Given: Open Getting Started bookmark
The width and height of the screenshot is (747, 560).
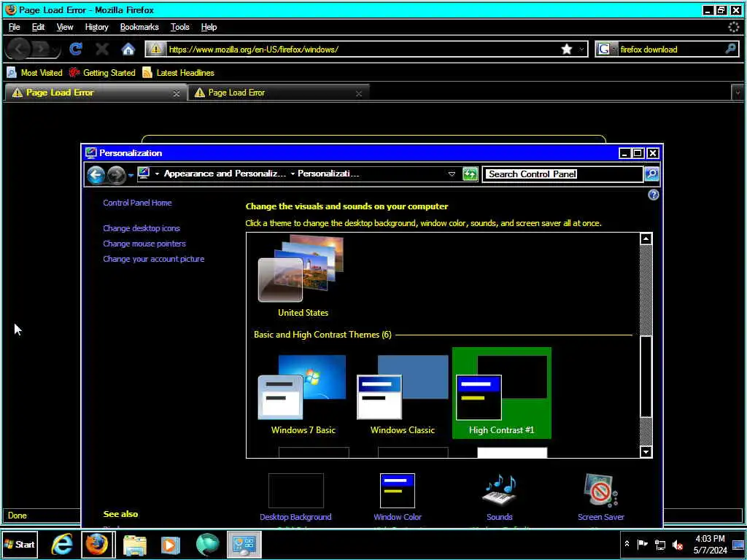Looking at the screenshot, I should [102, 73].
